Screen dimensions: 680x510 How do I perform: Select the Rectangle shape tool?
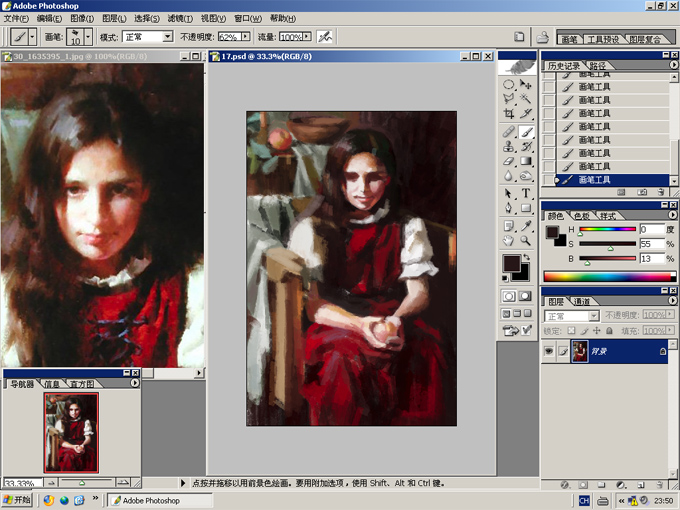(526, 208)
